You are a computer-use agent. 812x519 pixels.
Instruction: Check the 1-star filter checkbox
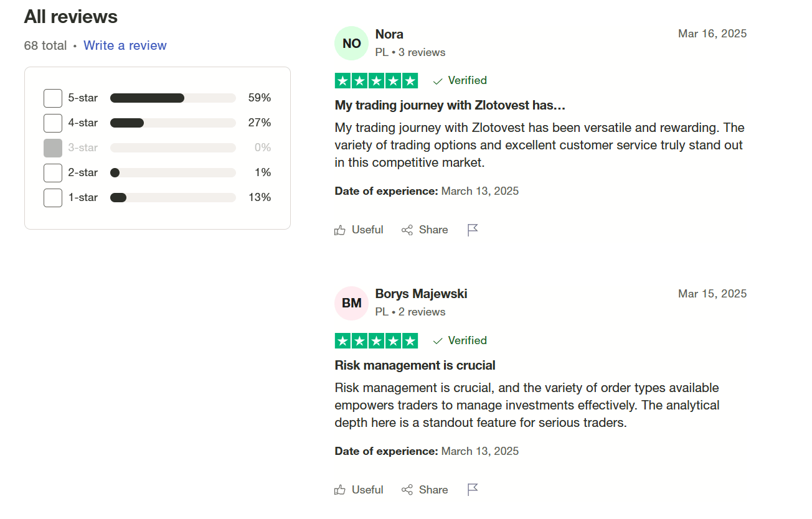pos(53,198)
